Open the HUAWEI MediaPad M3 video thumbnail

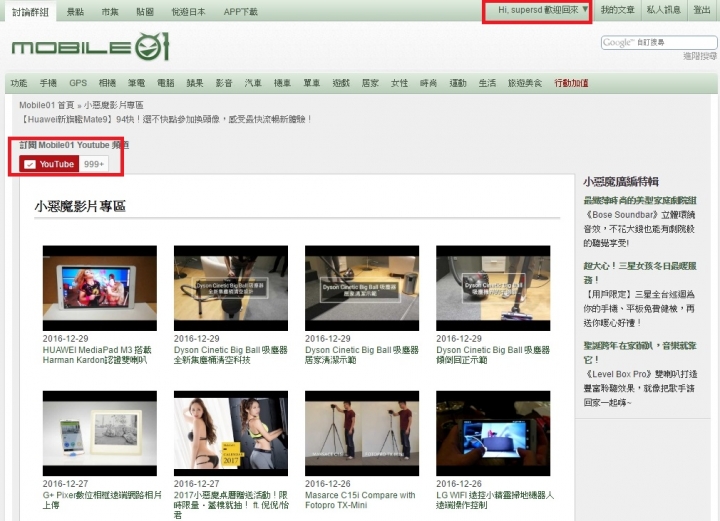(x=100, y=288)
